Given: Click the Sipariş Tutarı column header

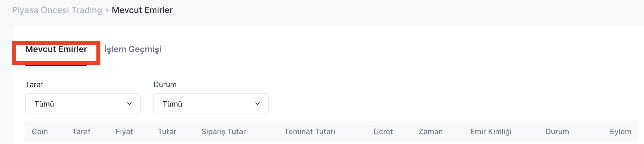Looking at the screenshot, I should tap(225, 132).
